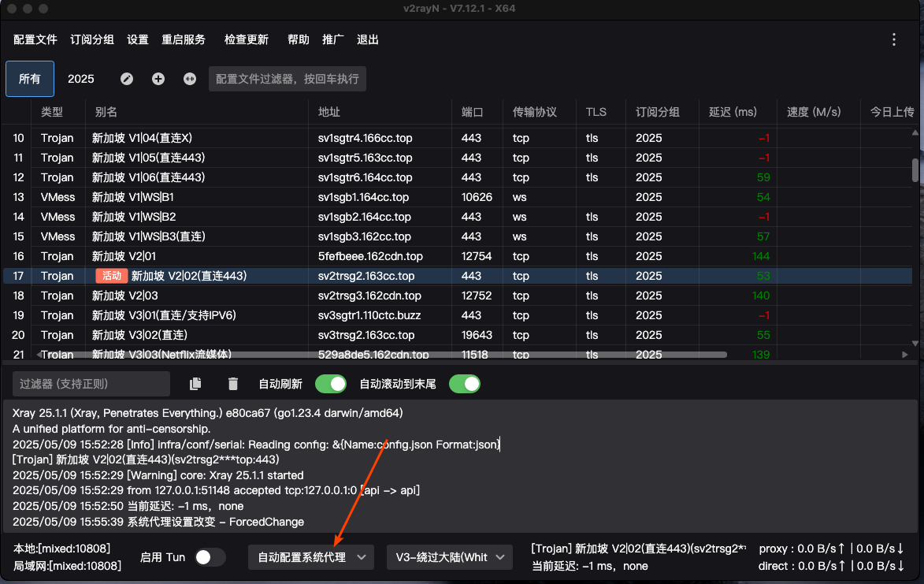Add subscription group with plus icon

(158, 79)
